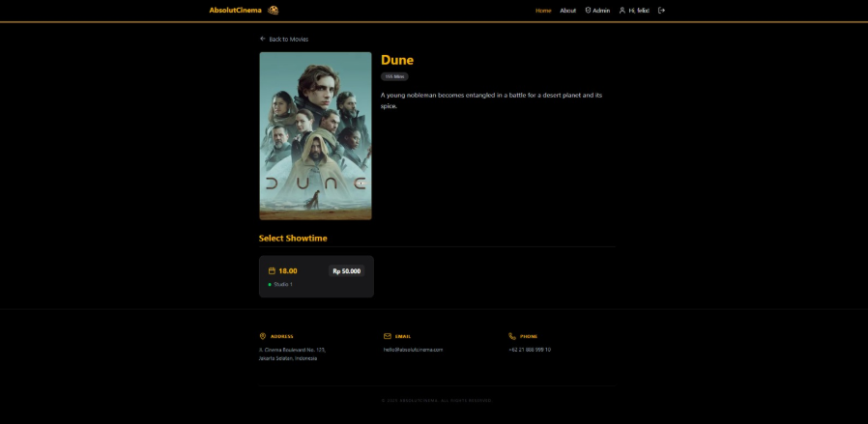This screenshot has width=868, height=424.
Task: Click the Back to Movies link
Action: click(x=284, y=40)
